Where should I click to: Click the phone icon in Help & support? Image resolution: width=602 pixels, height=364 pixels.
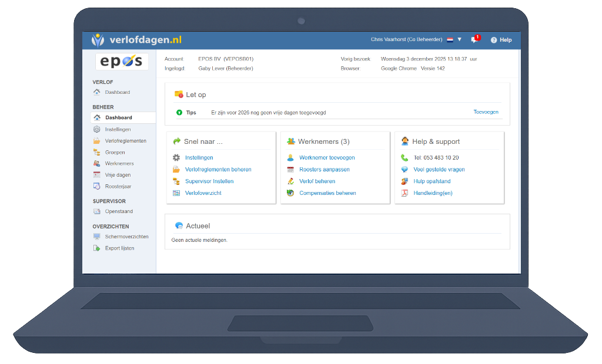(404, 158)
